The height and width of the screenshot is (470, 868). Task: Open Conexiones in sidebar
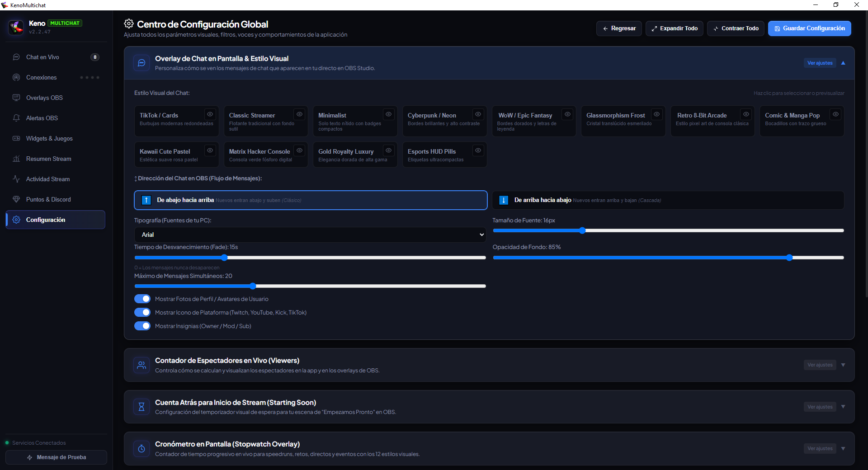coord(56,77)
